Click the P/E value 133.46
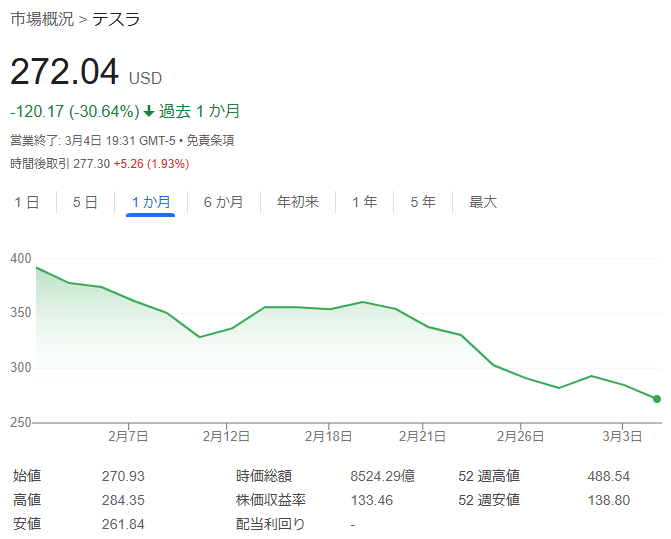The image size is (671, 539). click(372, 500)
